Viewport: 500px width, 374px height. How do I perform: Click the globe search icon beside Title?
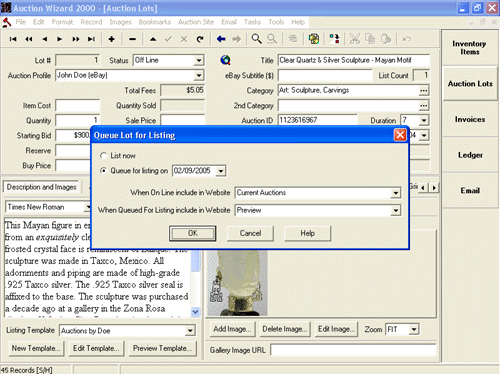[225, 60]
